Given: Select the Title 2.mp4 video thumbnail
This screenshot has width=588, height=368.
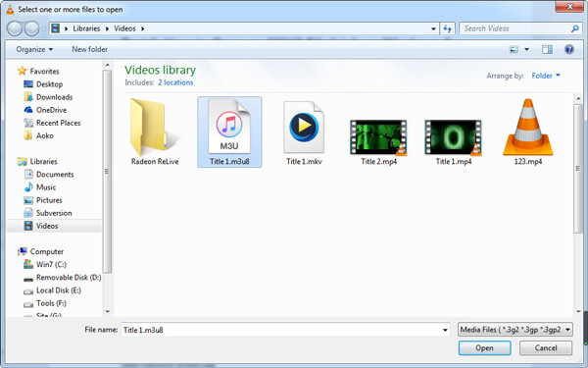Looking at the screenshot, I should [x=378, y=137].
